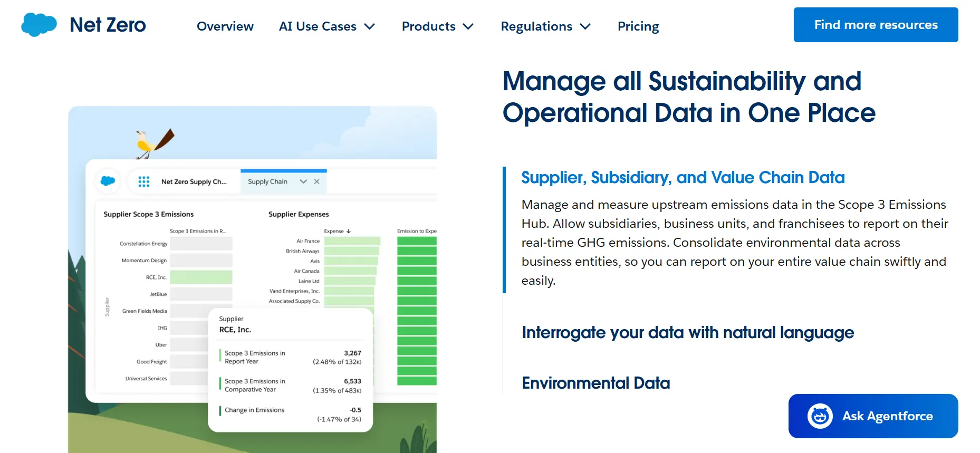
Task: Expand the AI Use Cases chevron
Action: [370, 26]
